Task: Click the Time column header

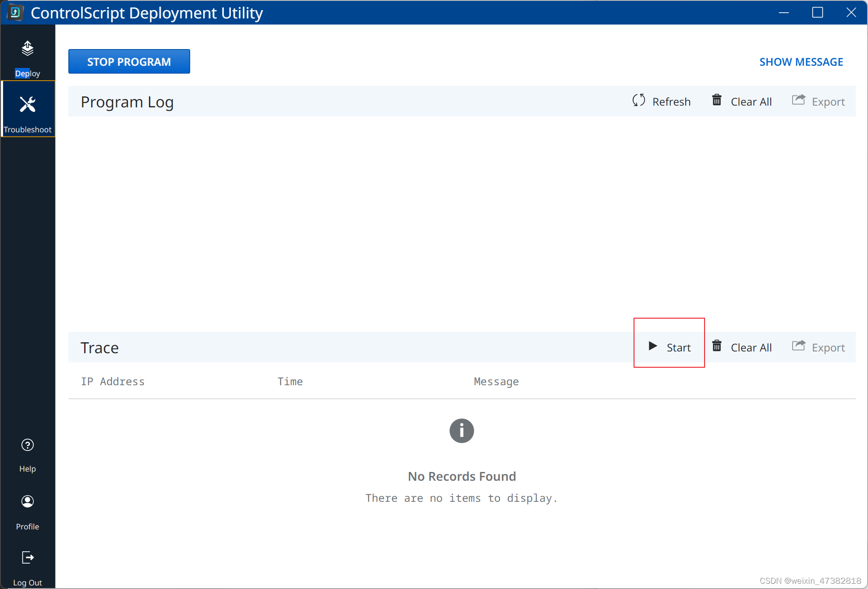Action: 290,382
